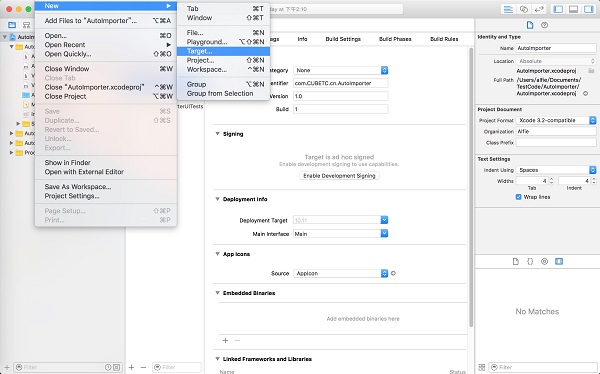This screenshot has width=600, height=374.
Task: Show the Quick Help inspector icon
Action: click(x=545, y=25)
